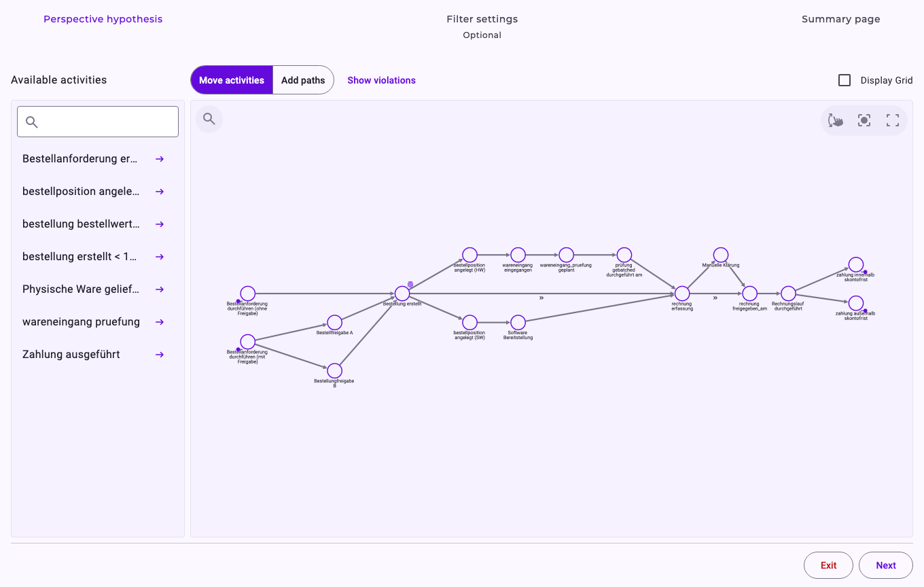Select the Software Bereitstellung node

point(518,322)
